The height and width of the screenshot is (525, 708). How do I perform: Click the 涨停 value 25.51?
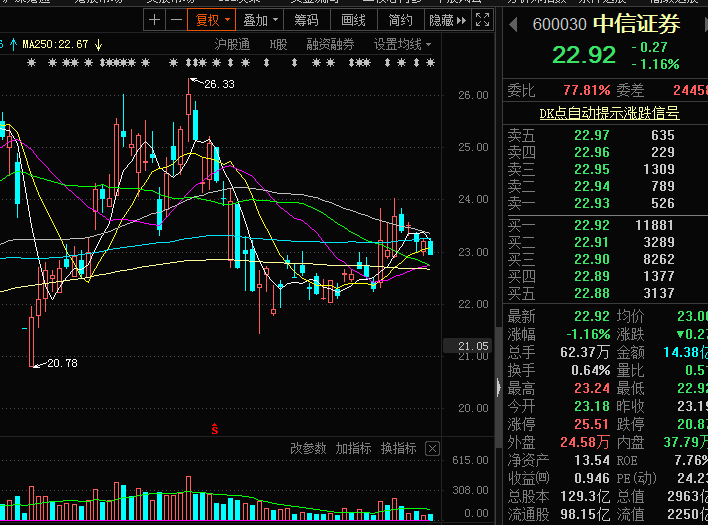tap(592, 424)
